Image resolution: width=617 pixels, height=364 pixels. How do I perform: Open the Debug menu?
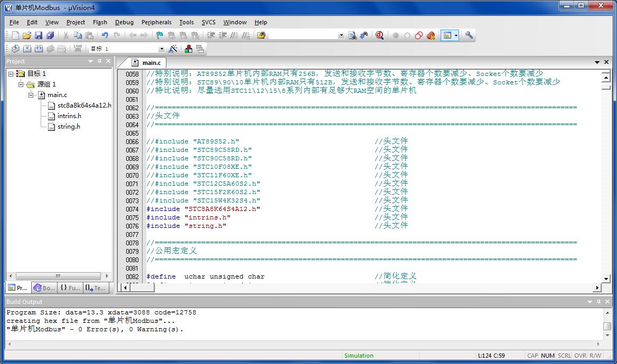point(124,22)
